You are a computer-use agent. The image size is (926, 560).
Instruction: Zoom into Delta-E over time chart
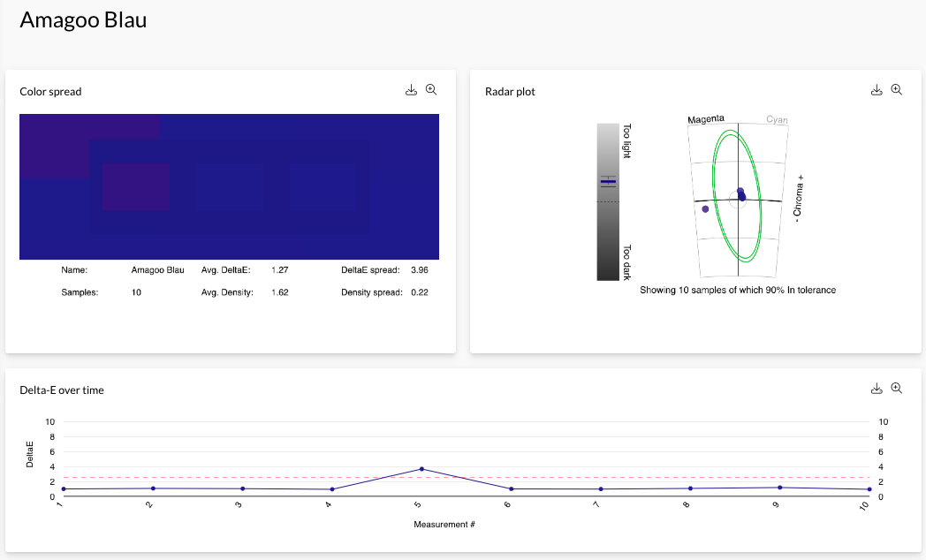(896, 389)
